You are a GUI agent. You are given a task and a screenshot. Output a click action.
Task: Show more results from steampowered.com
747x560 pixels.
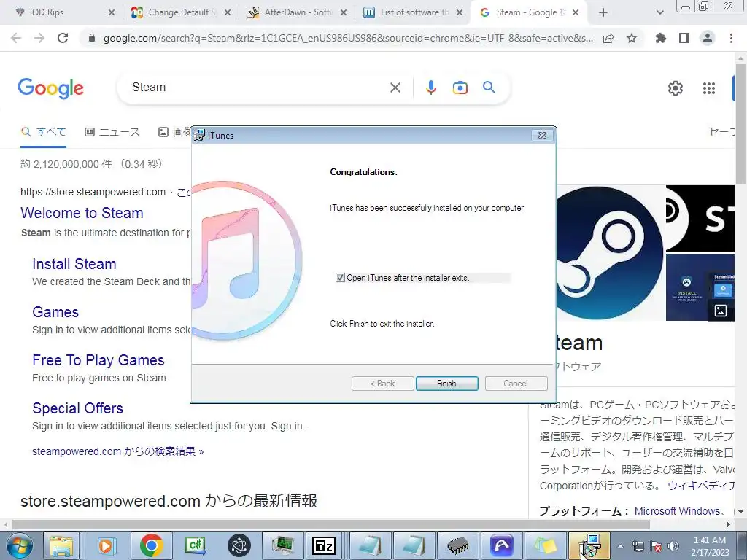(117, 451)
